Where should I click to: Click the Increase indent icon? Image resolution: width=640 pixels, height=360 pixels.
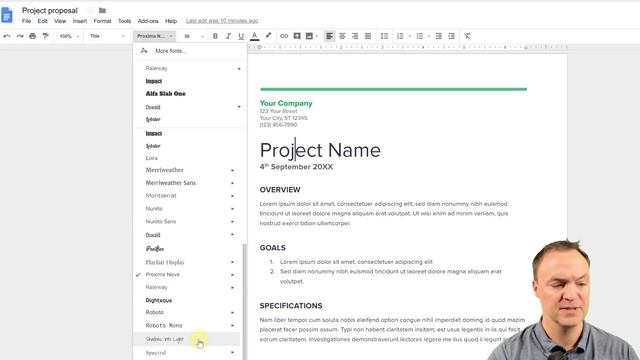click(451, 36)
